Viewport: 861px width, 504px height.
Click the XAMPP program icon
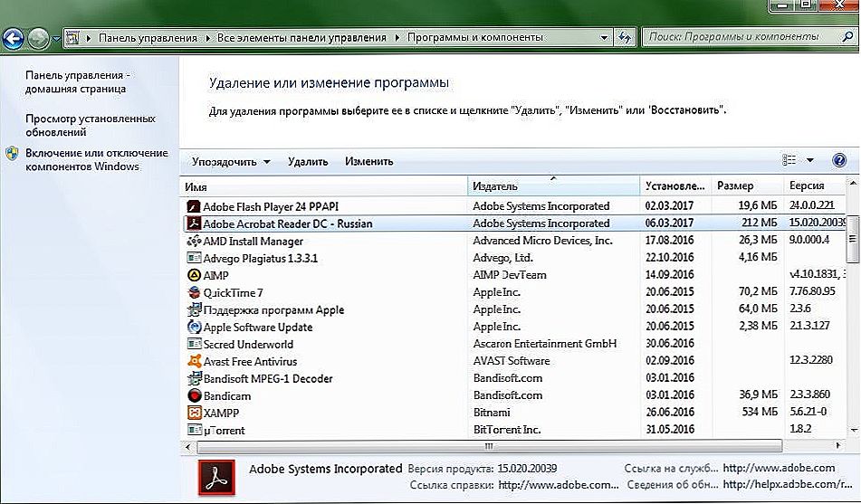coord(193,413)
